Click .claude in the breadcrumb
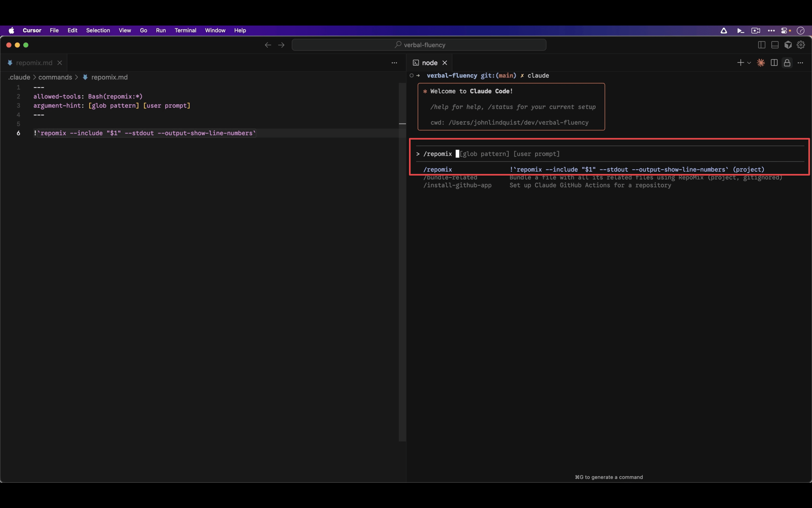 coord(19,77)
